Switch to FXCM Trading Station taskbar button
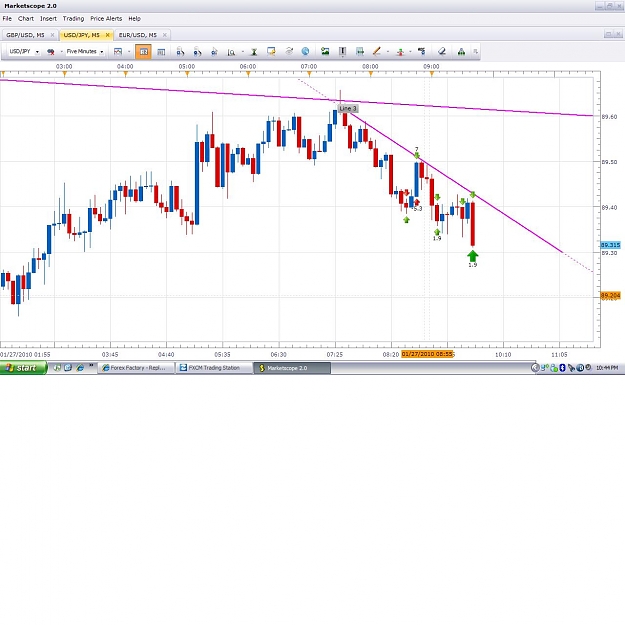 (214, 368)
